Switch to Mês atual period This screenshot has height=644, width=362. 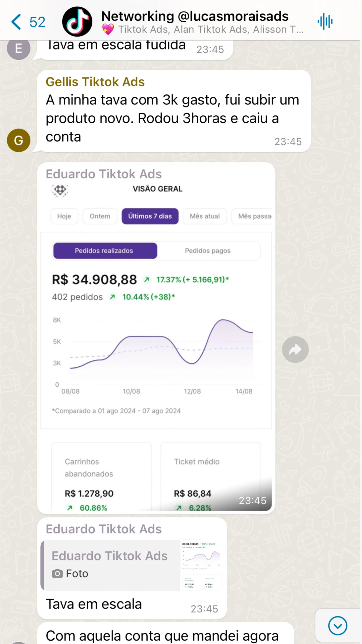click(x=205, y=216)
